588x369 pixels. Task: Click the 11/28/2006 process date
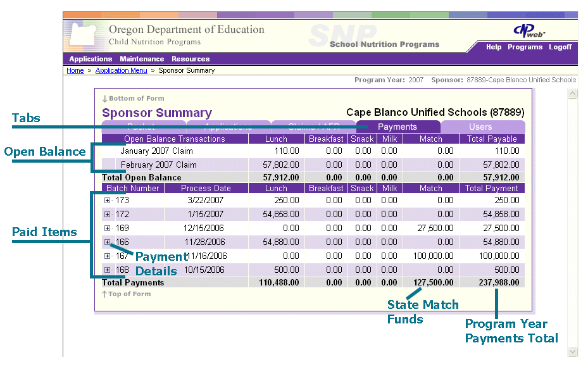tap(204, 242)
